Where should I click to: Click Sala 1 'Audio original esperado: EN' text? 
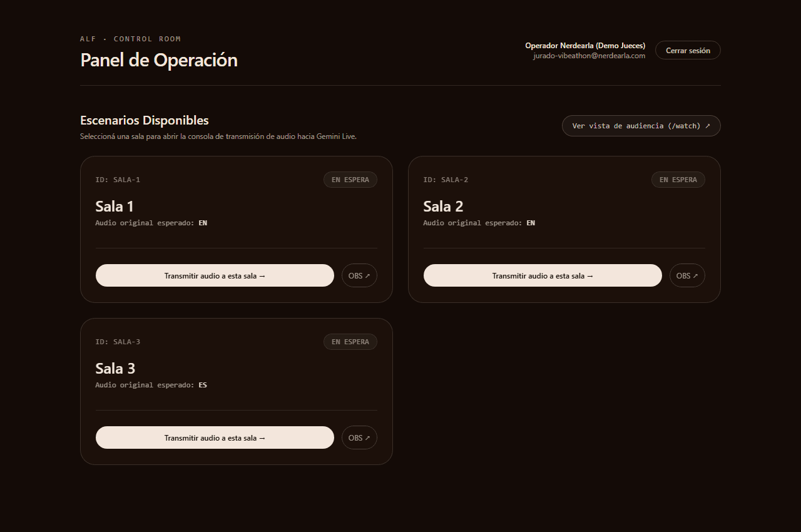coord(151,223)
